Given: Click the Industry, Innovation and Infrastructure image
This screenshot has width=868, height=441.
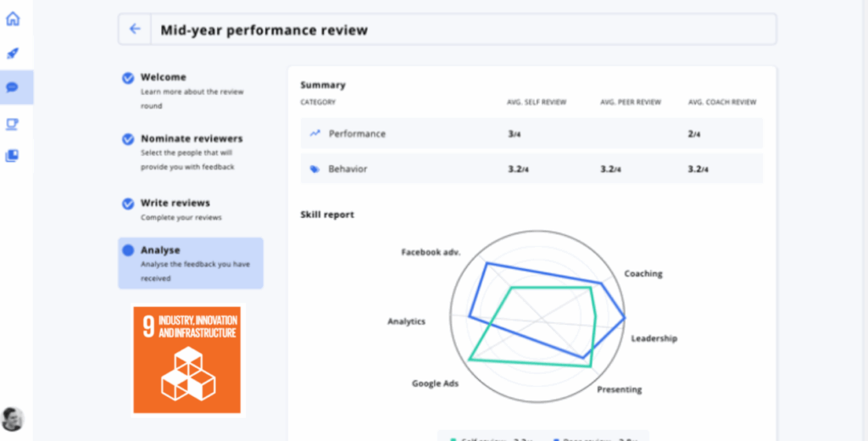Looking at the screenshot, I should [x=186, y=360].
